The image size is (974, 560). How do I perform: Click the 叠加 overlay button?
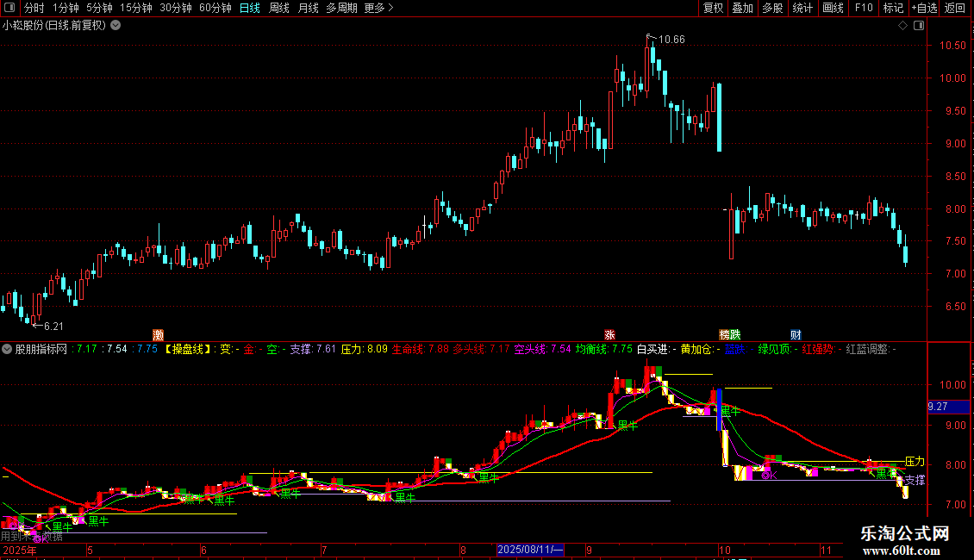[742, 8]
